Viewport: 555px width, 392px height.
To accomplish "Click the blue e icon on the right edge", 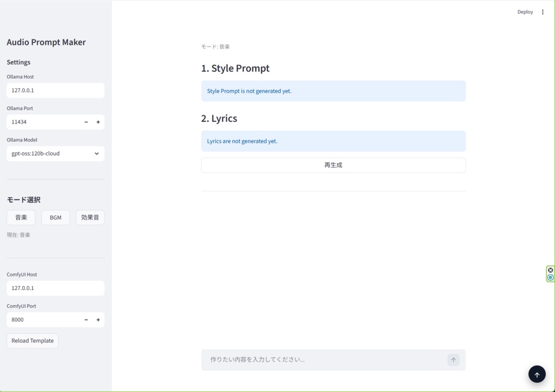I will coord(550,277).
